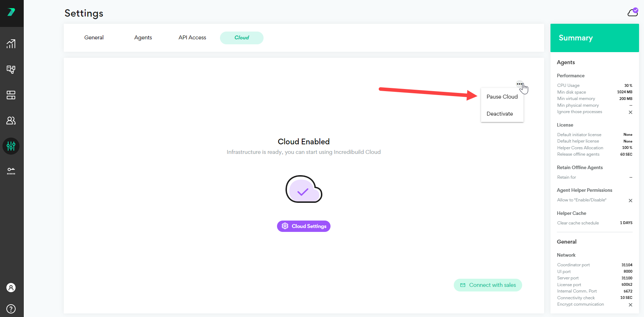Open the Help question mark icon

tap(11, 309)
